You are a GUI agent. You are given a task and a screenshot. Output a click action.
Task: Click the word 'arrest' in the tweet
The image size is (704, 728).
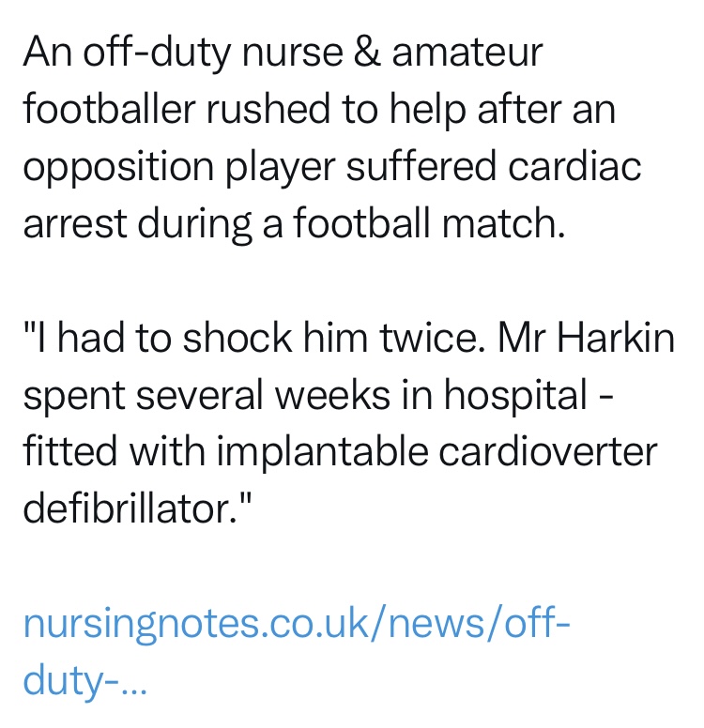[x=75, y=223]
